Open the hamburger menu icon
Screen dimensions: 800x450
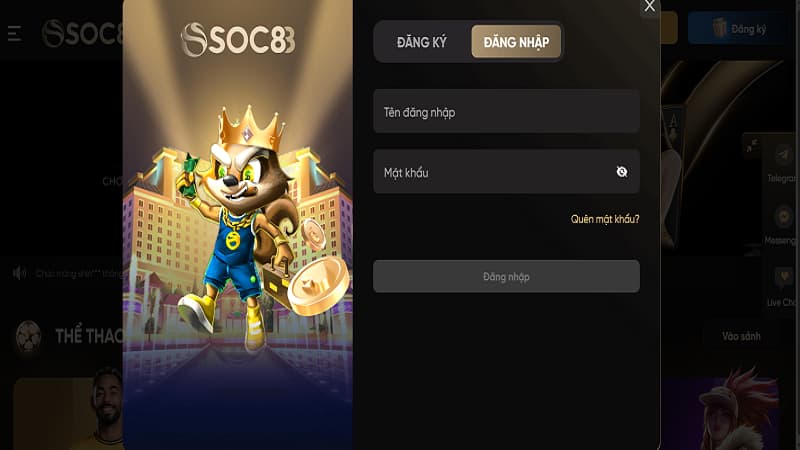pos(14,34)
